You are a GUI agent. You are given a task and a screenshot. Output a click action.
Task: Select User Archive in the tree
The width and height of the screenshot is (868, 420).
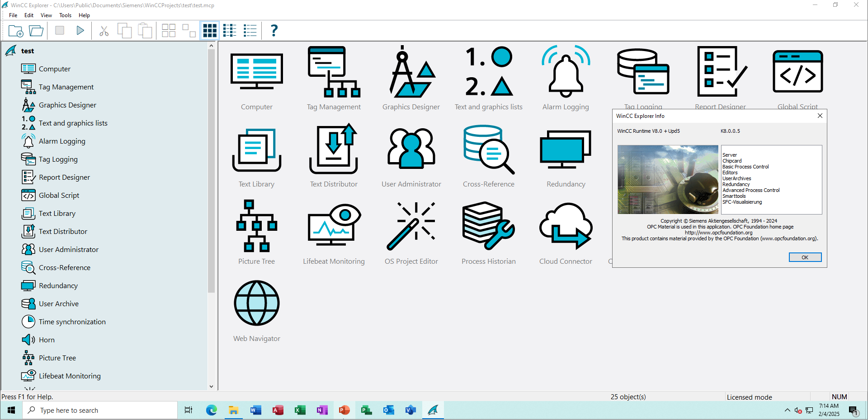pyautogui.click(x=59, y=303)
